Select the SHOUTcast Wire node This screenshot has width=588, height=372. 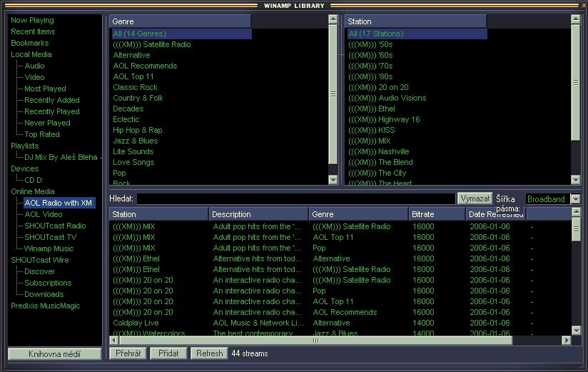pyautogui.click(x=40, y=260)
